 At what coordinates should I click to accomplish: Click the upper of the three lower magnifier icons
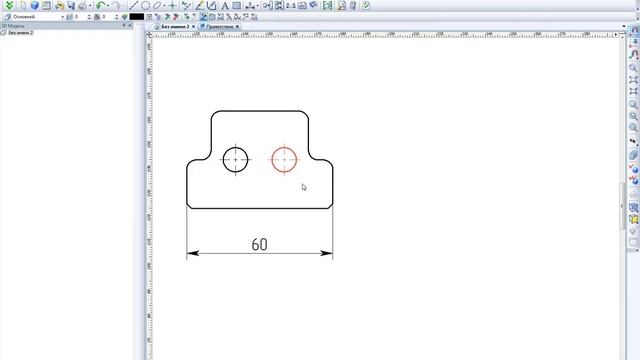[x=633, y=104]
